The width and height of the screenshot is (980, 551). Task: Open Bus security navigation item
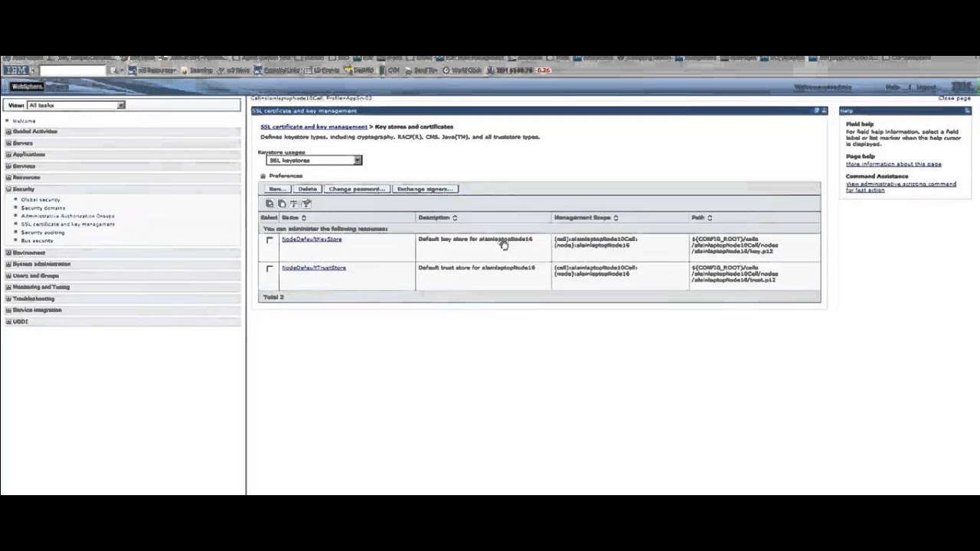(x=38, y=240)
